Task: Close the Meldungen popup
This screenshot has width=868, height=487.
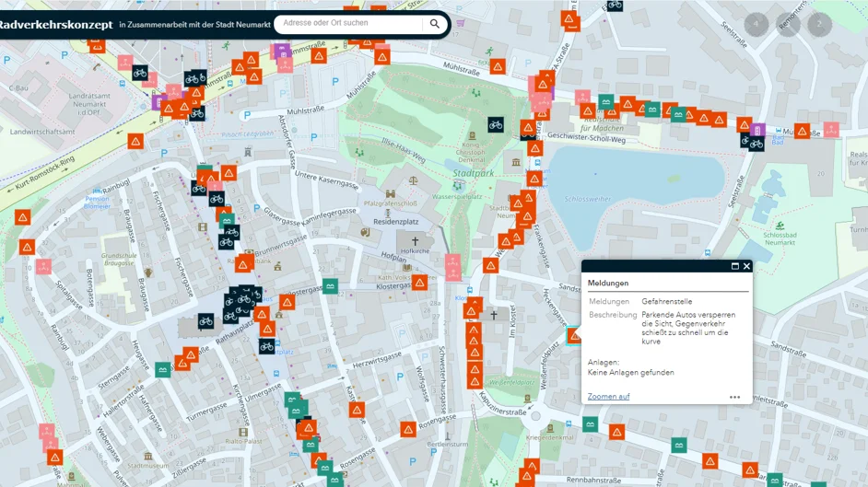Action: pyautogui.click(x=746, y=266)
